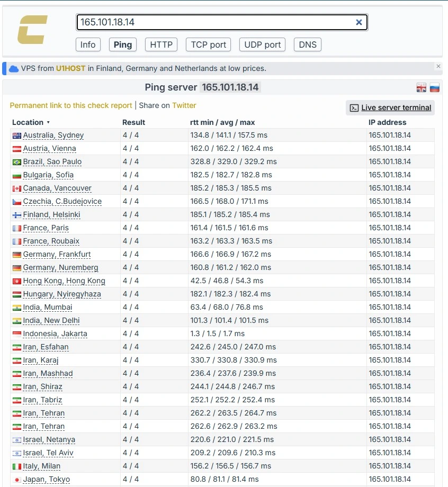
Task: Click the Australia flag icon
Action: pyautogui.click(x=17, y=136)
